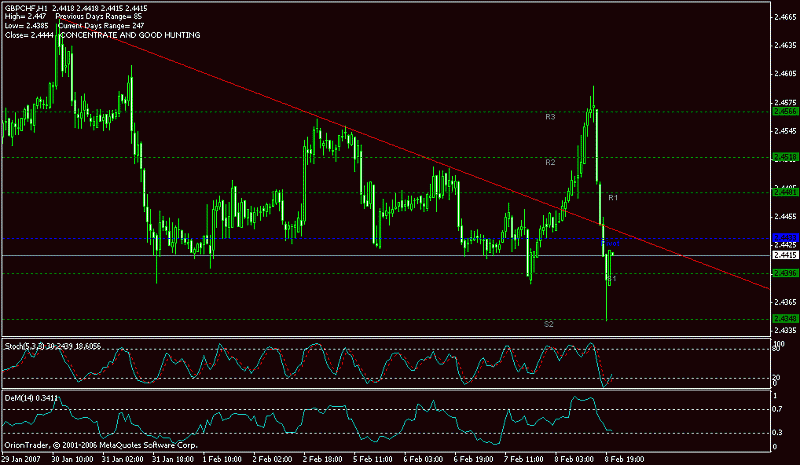Click the green 2.4348 price tag
Screen dimensions: 800x465
(x=786, y=319)
